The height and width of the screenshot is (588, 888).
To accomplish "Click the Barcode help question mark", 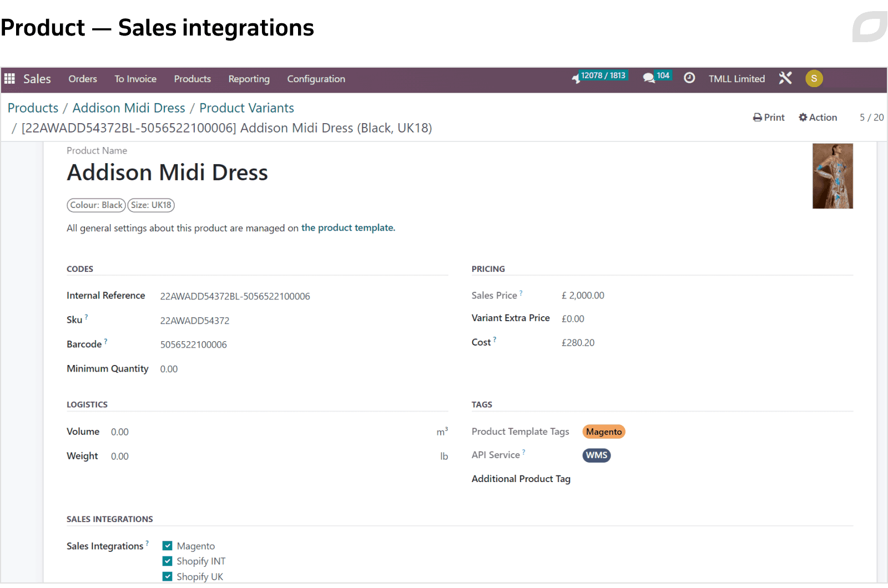I will (105, 342).
